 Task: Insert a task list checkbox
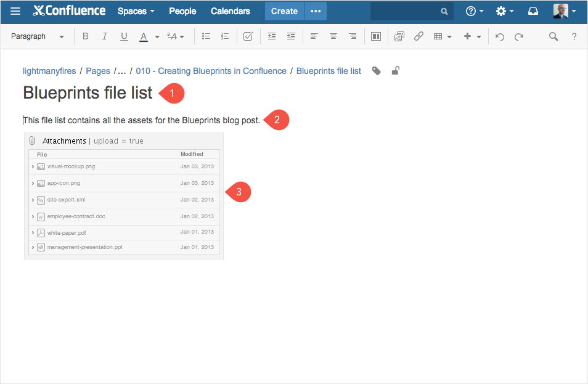pos(248,36)
